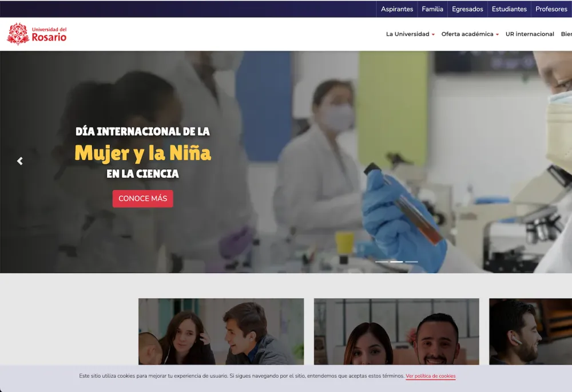Expand the Oferta académica dropdown menu

(x=470, y=34)
